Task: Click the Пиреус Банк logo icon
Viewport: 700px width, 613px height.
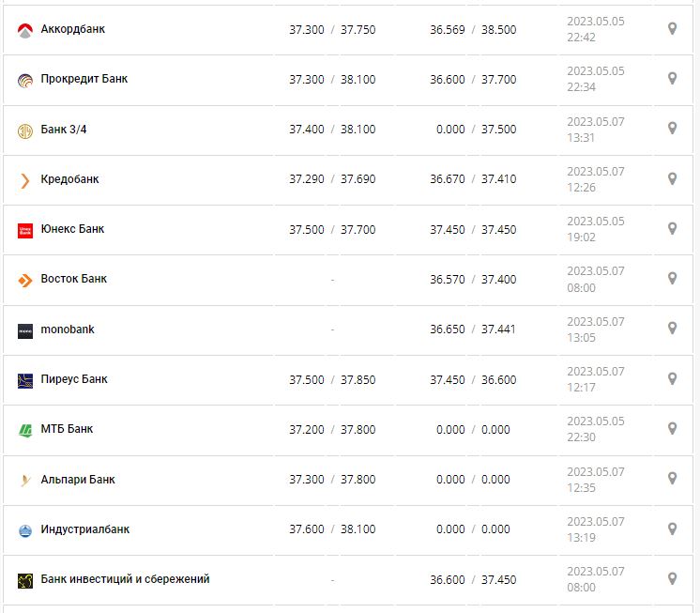Action: tap(25, 380)
